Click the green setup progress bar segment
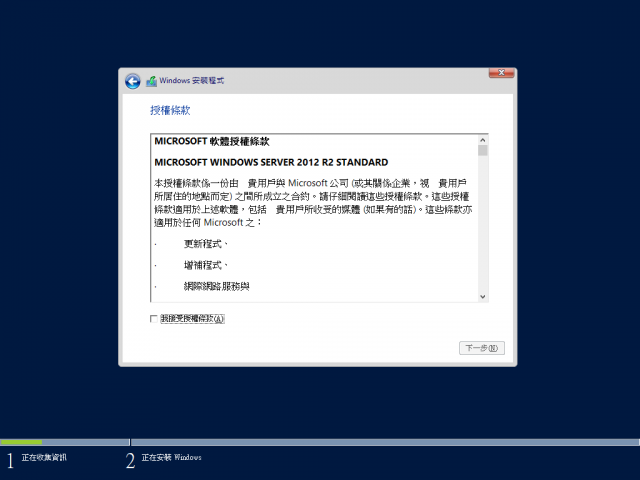The width and height of the screenshot is (640, 480). coord(21,442)
